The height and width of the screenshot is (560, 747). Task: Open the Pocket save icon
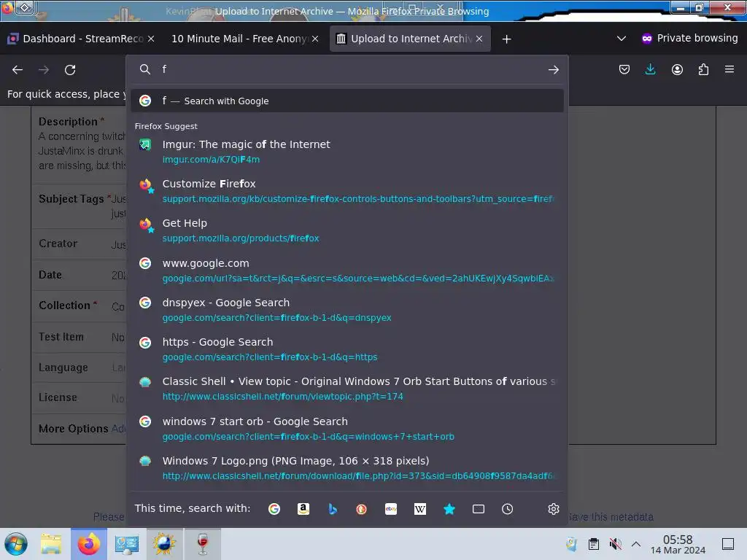pos(624,69)
